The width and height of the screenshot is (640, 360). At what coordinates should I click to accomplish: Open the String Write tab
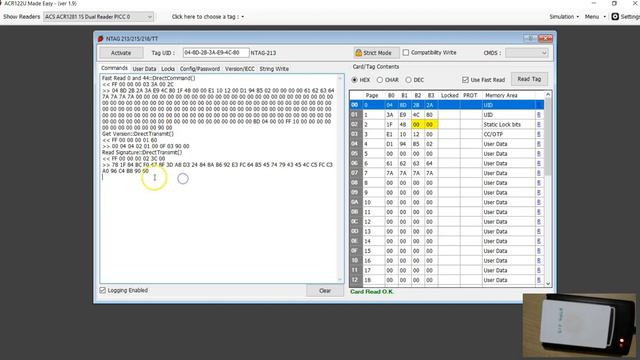pos(274,69)
